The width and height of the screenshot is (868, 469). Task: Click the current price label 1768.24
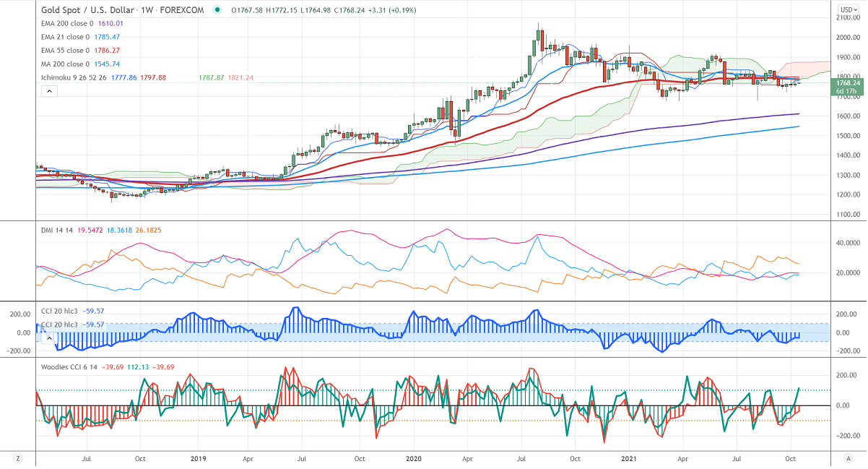point(849,83)
